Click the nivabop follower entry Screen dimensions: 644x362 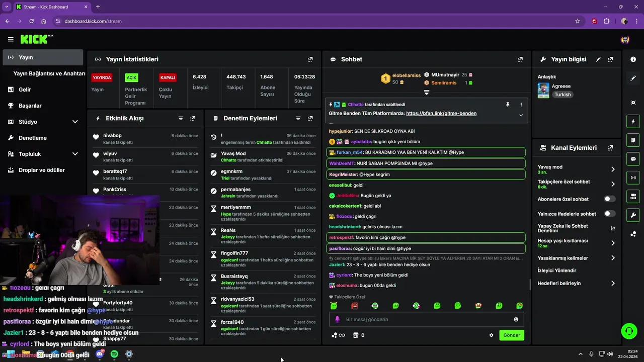145,139
